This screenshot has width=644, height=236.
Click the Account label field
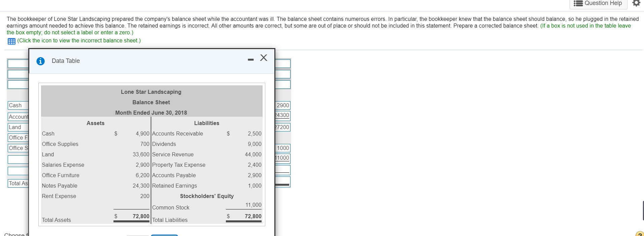(x=18, y=117)
